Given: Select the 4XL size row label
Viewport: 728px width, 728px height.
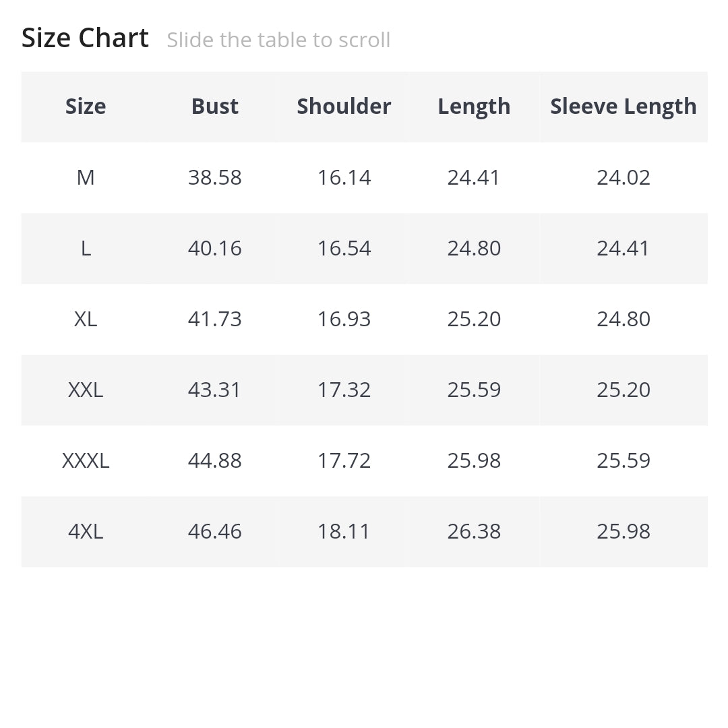Looking at the screenshot, I should tap(86, 531).
